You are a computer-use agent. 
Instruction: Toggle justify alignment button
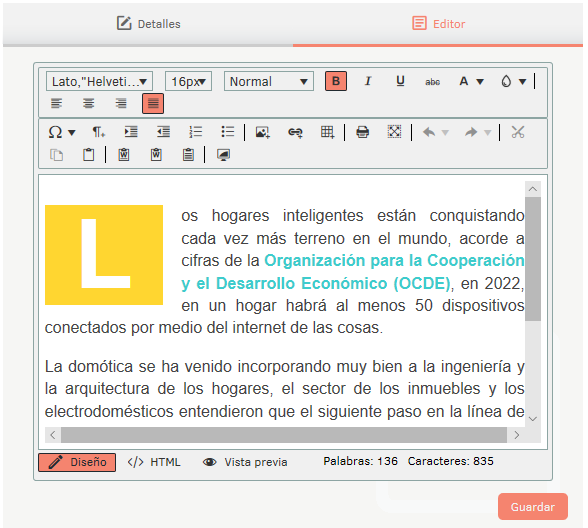[x=153, y=103]
